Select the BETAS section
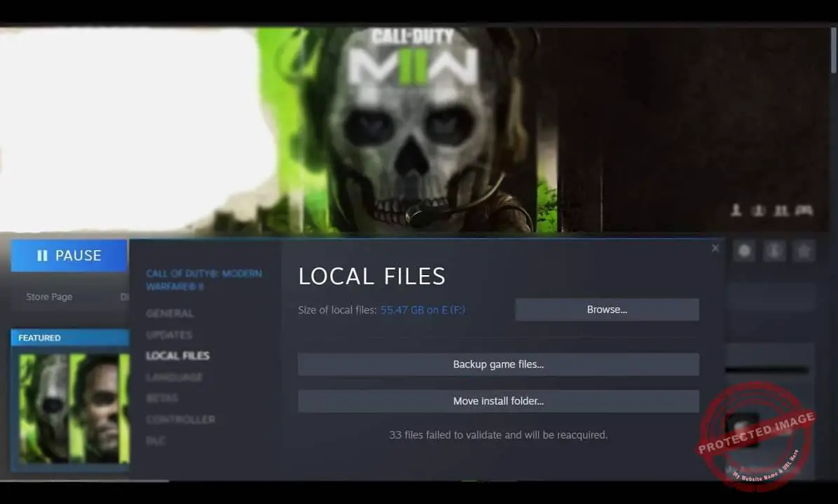The height and width of the screenshot is (504, 838). 163,398
